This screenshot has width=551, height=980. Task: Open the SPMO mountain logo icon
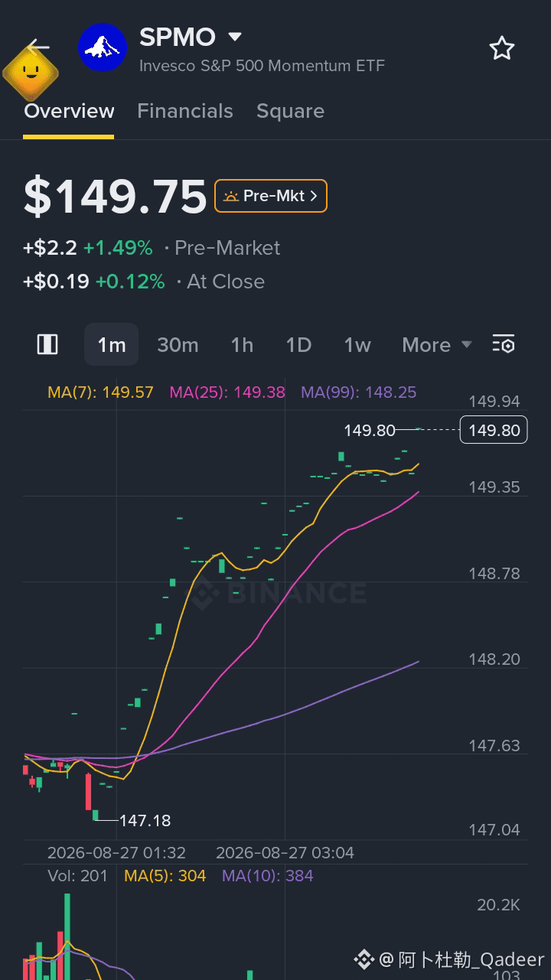click(x=103, y=47)
